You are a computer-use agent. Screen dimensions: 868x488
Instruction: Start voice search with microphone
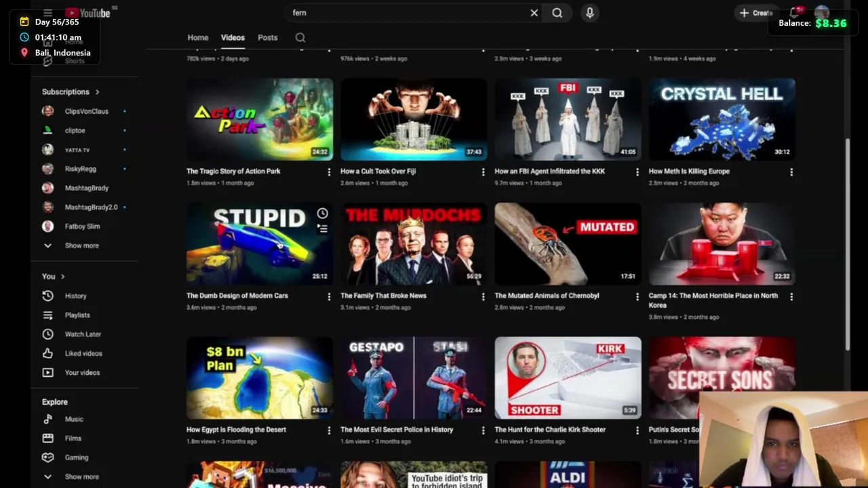tap(589, 13)
